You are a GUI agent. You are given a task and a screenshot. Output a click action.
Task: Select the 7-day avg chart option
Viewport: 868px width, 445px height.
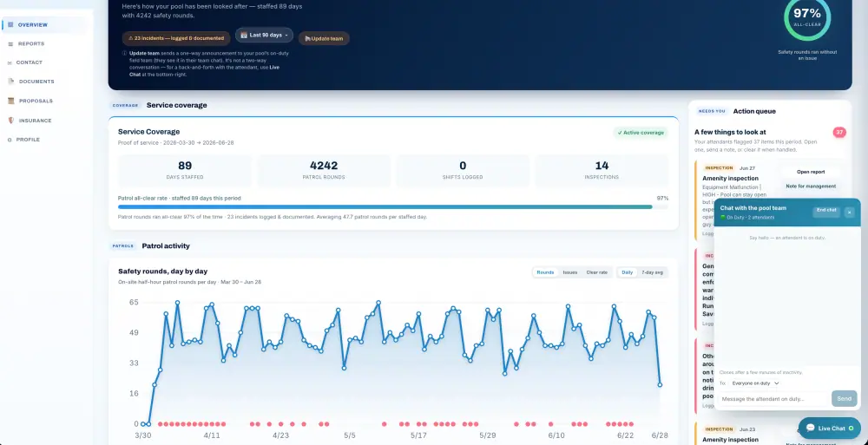click(653, 272)
